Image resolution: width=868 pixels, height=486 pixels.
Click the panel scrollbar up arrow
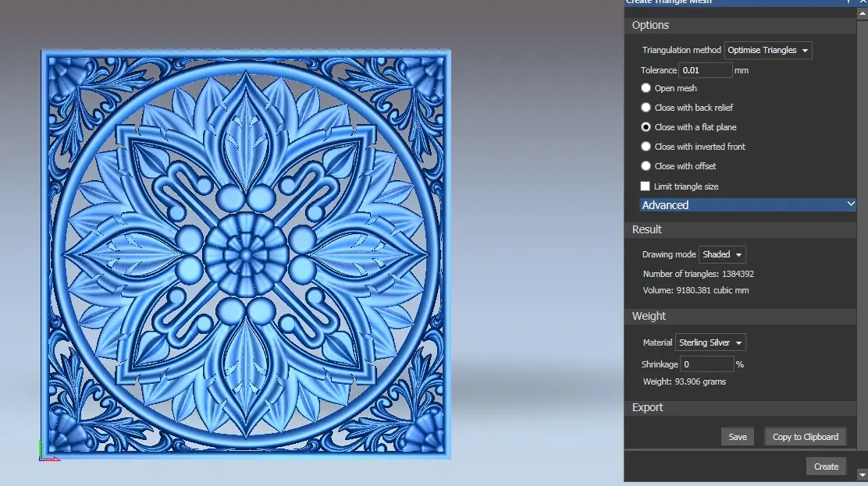tap(863, 13)
